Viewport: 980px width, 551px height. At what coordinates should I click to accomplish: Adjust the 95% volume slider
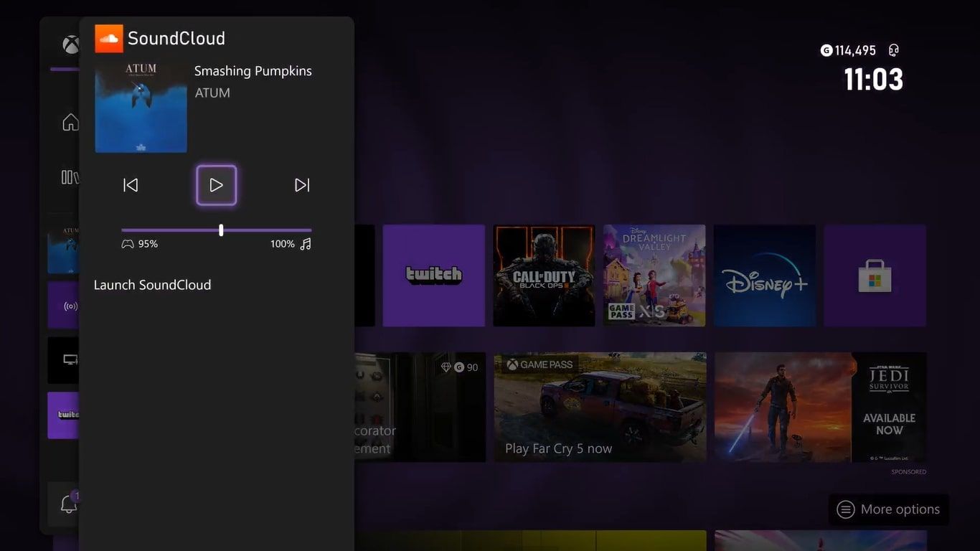[220, 230]
